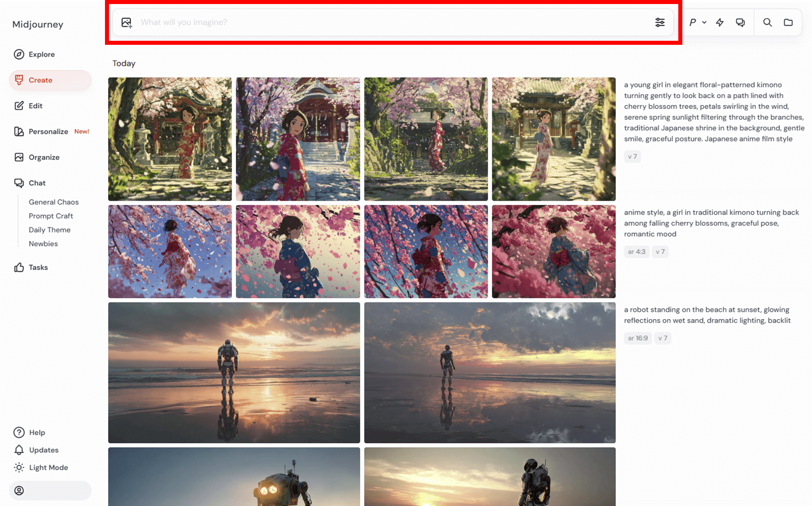Open the Organize page
The image size is (812, 506).
coord(44,157)
